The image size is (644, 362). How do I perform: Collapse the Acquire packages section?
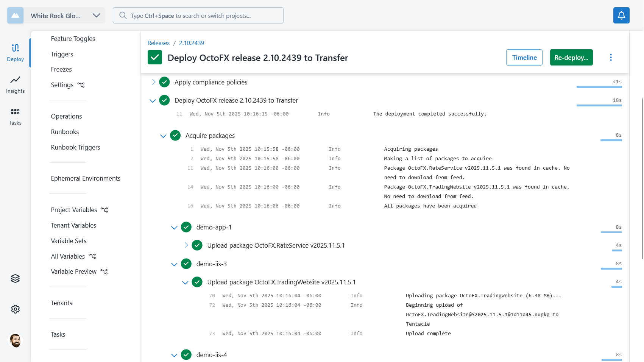pyautogui.click(x=163, y=136)
